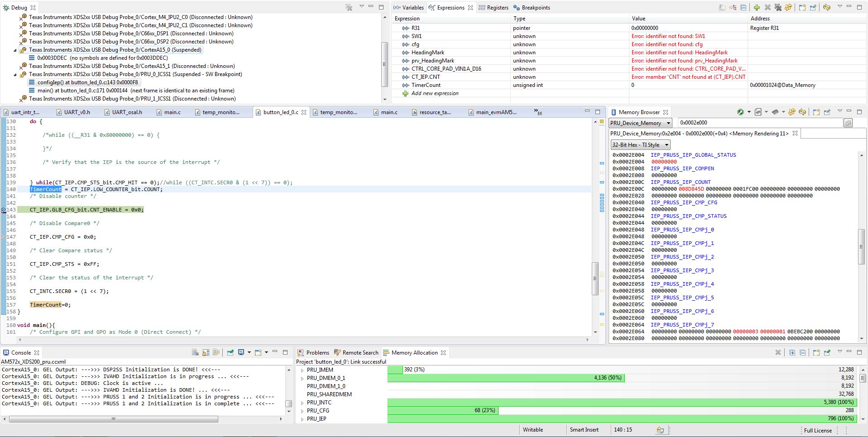The width and height of the screenshot is (868, 437).
Task: Click the Go button beside address field
Action: 848,123
